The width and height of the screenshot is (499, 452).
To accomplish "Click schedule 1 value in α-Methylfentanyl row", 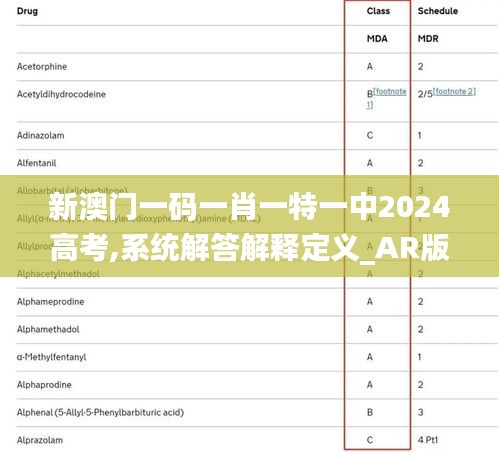I will click(x=420, y=357).
